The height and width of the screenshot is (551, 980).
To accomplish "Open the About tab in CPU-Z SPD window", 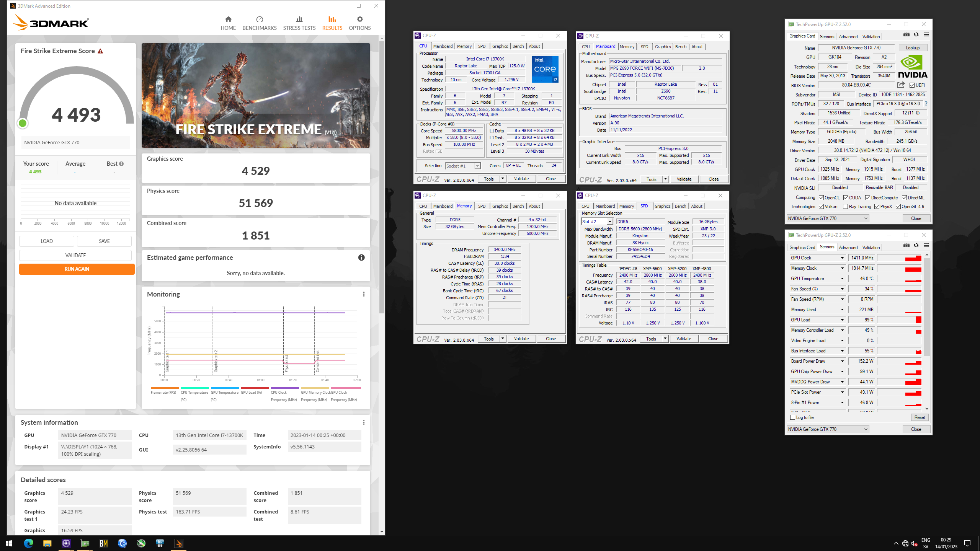I will point(697,206).
